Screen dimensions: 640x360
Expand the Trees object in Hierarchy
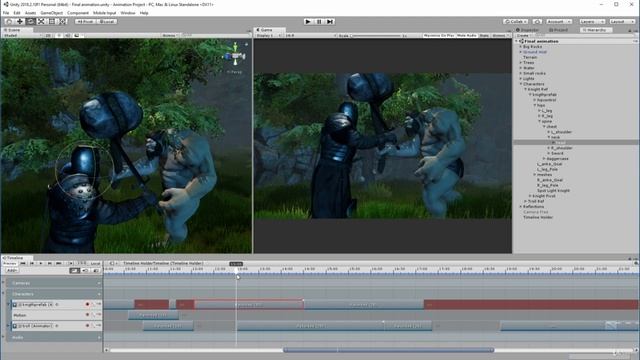pyautogui.click(x=520, y=62)
